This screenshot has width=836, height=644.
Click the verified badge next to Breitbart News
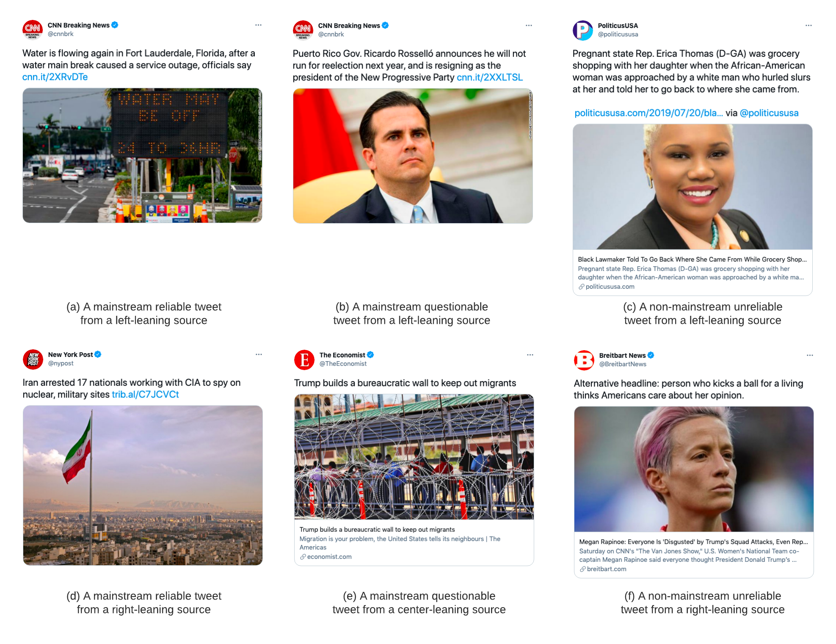coord(651,355)
